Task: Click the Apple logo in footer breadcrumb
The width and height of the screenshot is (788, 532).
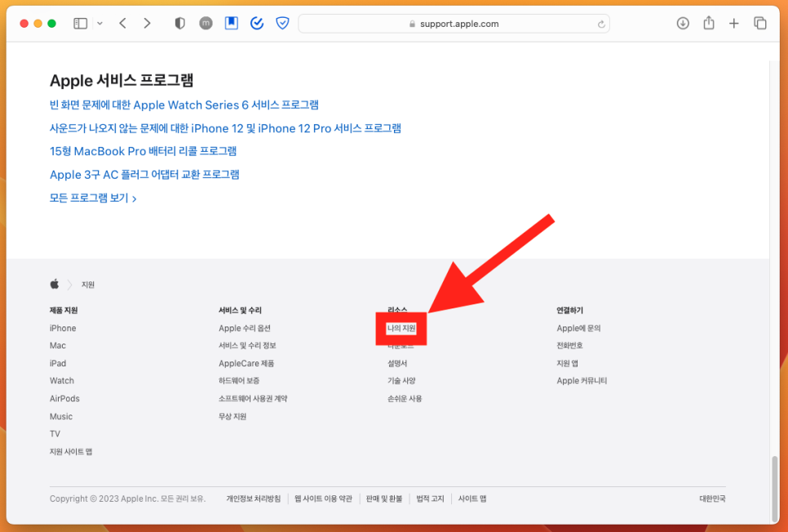Action: click(x=55, y=284)
